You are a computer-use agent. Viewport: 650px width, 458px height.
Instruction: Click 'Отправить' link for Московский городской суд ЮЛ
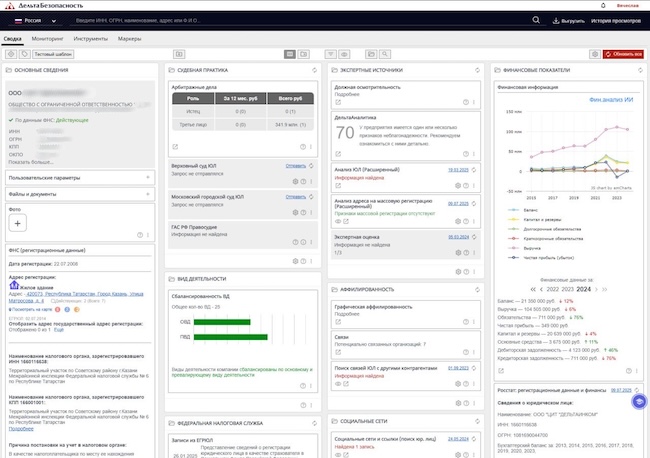click(295, 196)
